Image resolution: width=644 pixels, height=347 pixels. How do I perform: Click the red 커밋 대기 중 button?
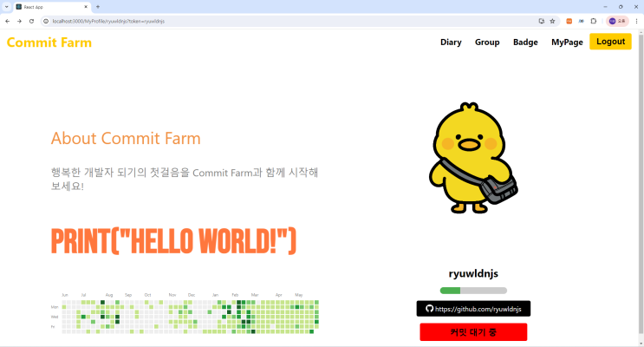coord(473,332)
